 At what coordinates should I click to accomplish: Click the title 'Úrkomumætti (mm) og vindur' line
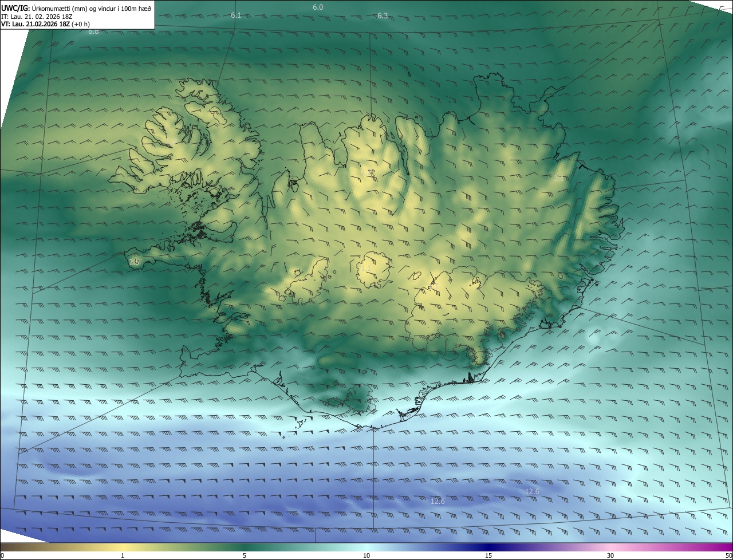point(76,8)
